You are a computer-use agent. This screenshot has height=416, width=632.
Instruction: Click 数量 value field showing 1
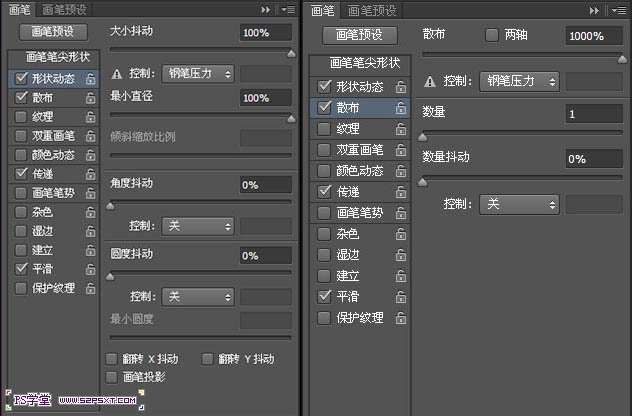594,114
